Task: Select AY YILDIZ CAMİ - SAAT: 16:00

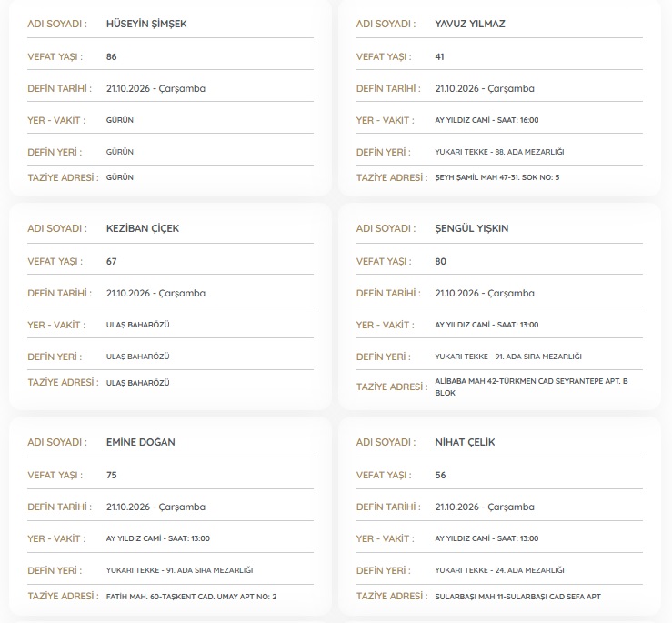Action: [x=486, y=120]
